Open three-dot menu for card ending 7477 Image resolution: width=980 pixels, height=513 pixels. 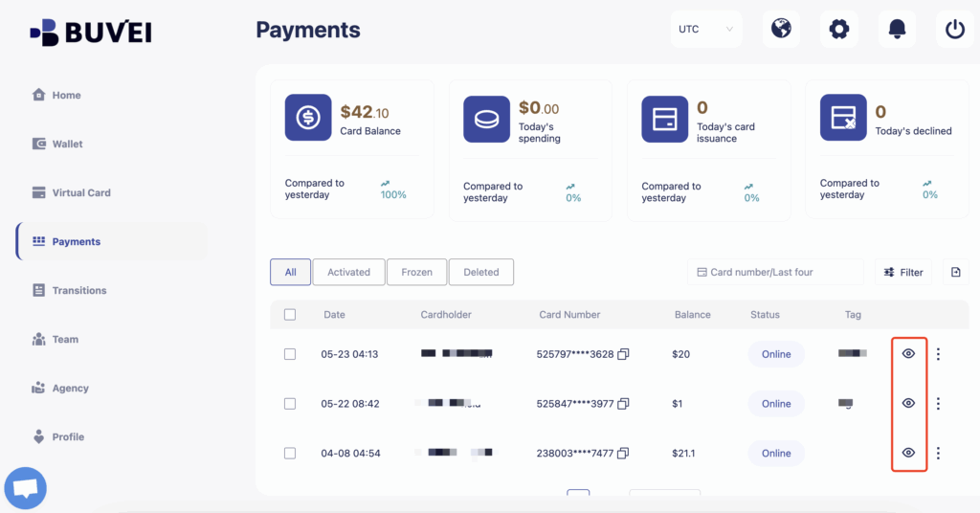[938, 453]
